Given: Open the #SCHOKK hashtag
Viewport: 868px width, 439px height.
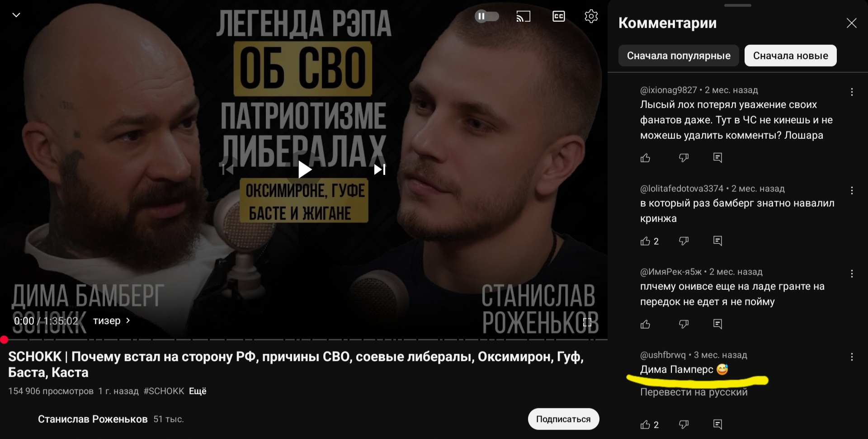Looking at the screenshot, I should 164,391.
